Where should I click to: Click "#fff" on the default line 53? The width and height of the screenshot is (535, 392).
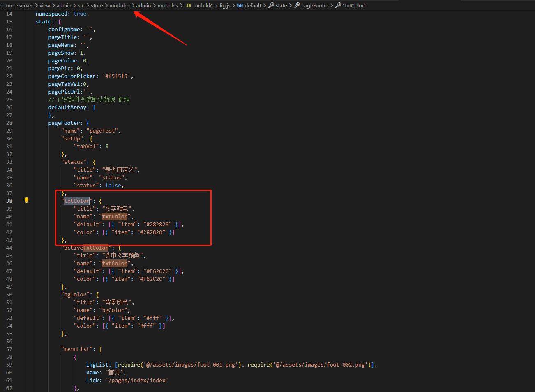(153, 318)
